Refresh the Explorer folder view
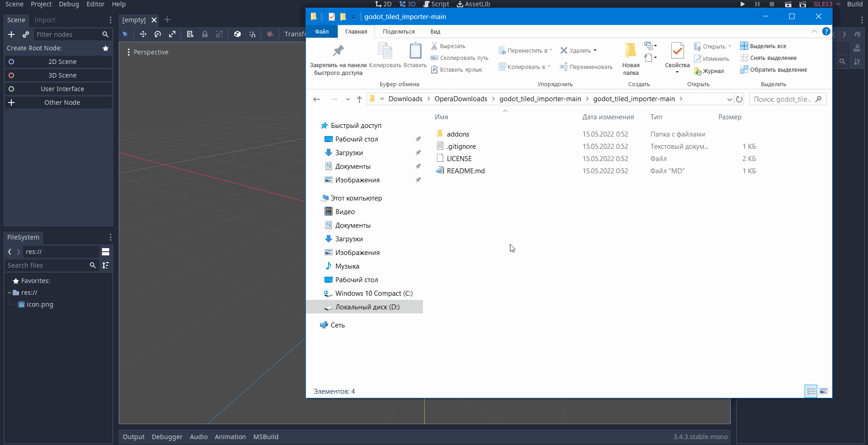Image resolution: width=868 pixels, height=445 pixels. pyautogui.click(x=739, y=99)
